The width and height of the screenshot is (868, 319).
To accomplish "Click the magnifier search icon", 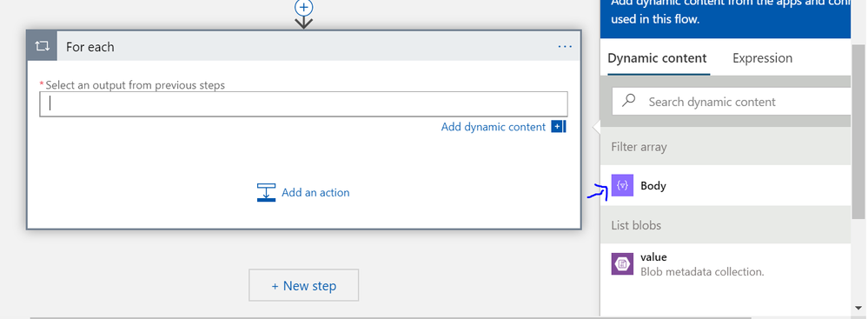I will (x=629, y=100).
